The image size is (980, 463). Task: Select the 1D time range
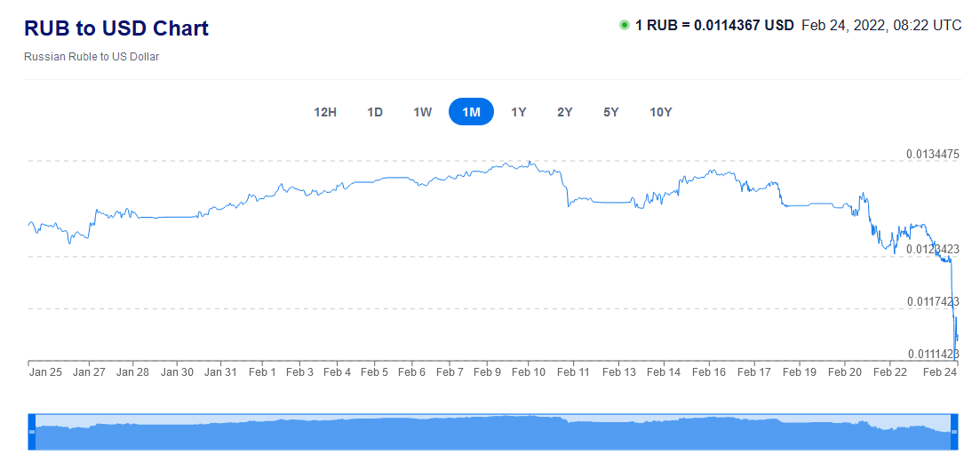pos(375,113)
